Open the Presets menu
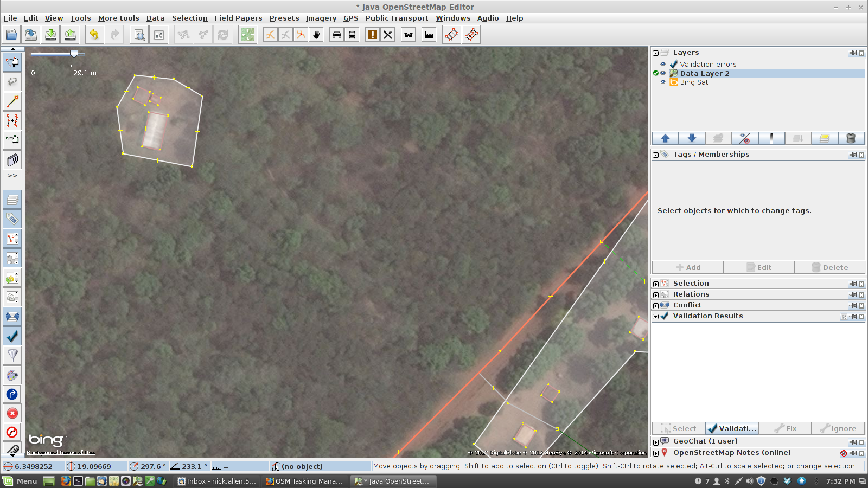The width and height of the screenshot is (868, 488). tap(284, 18)
